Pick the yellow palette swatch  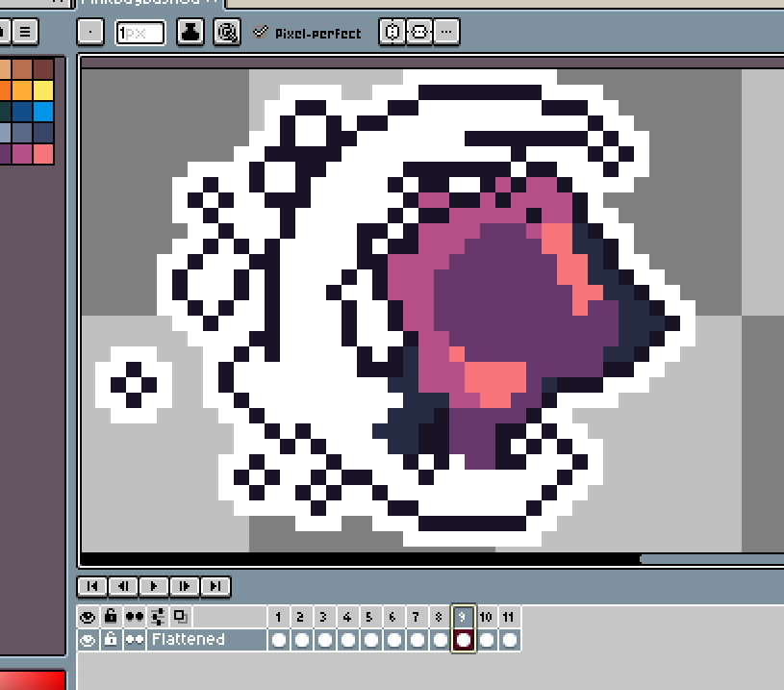(43, 90)
